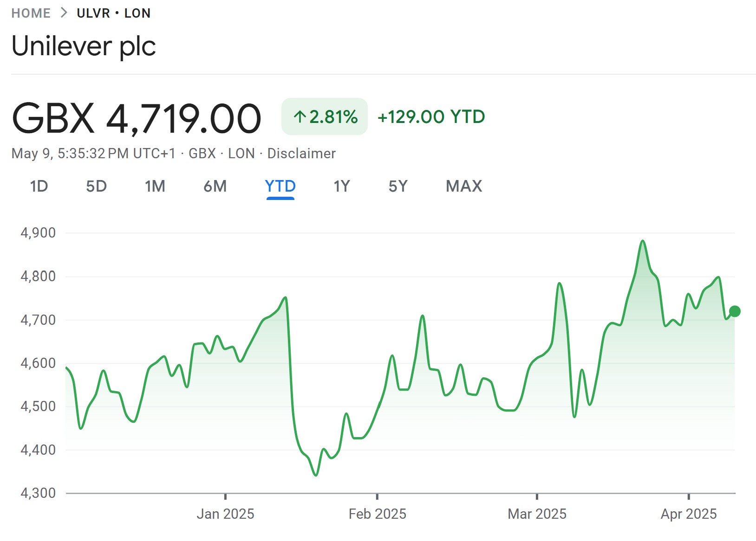This screenshot has width=756, height=541.
Task: Click the green up arrow icon
Action: tap(300, 117)
